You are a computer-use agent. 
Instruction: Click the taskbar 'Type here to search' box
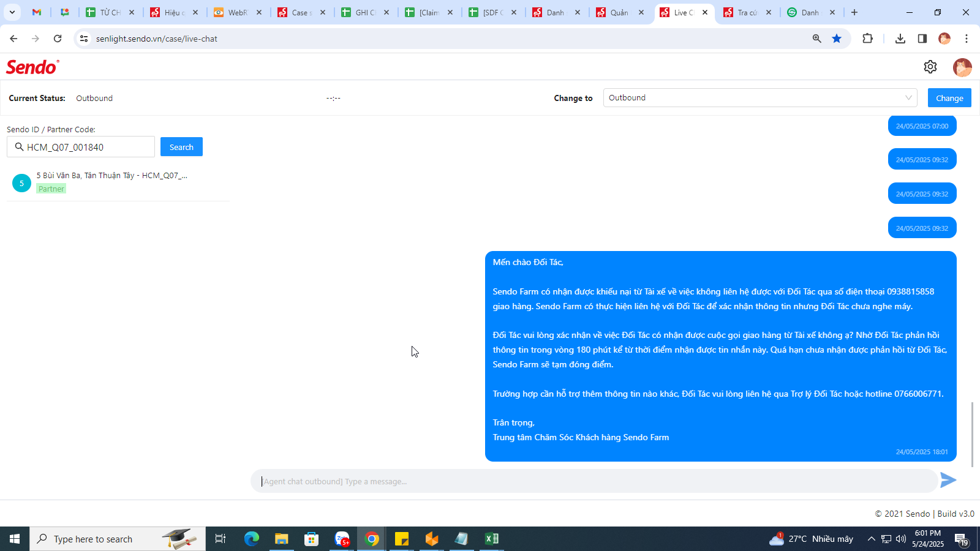118,539
